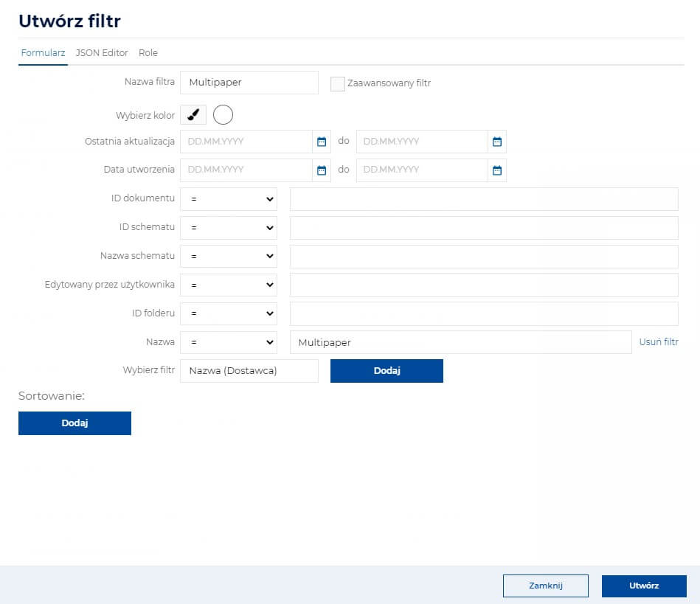Focus the Nazwa filtra input field

pyautogui.click(x=249, y=83)
